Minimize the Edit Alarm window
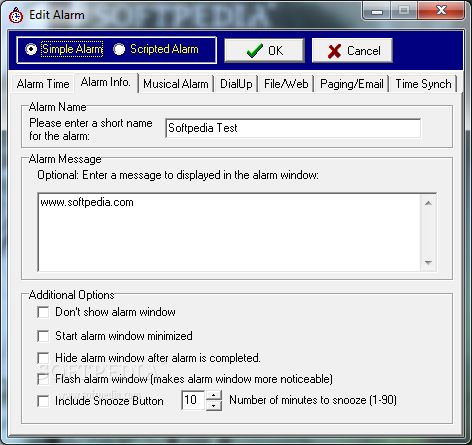Image resolution: width=472 pixels, height=445 pixels. coord(377,11)
